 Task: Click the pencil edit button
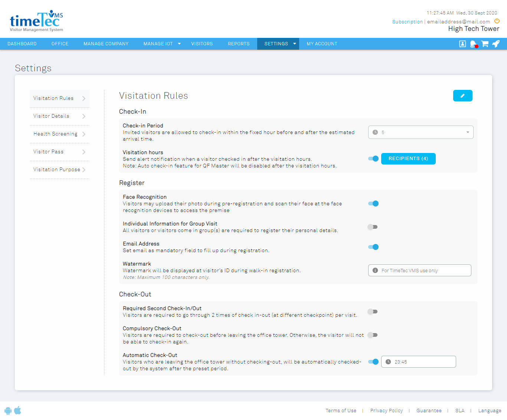(x=463, y=96)
